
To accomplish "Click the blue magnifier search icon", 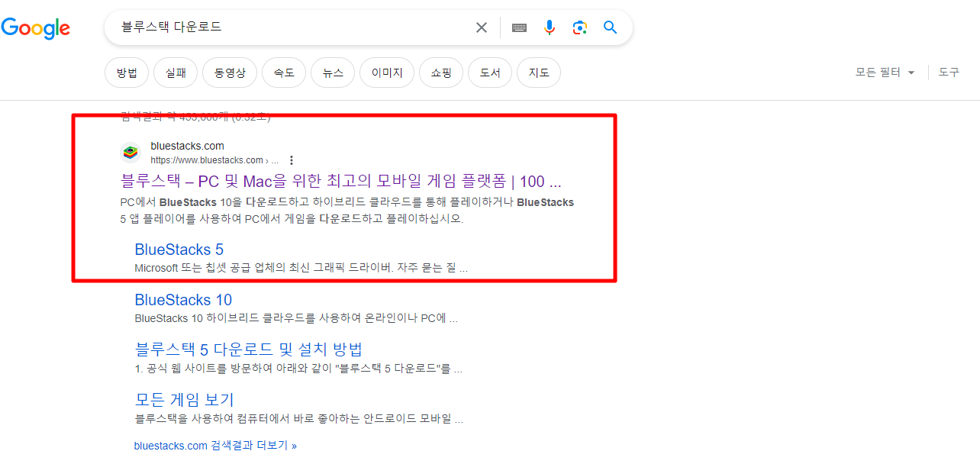I will click(x=610, y=27).
